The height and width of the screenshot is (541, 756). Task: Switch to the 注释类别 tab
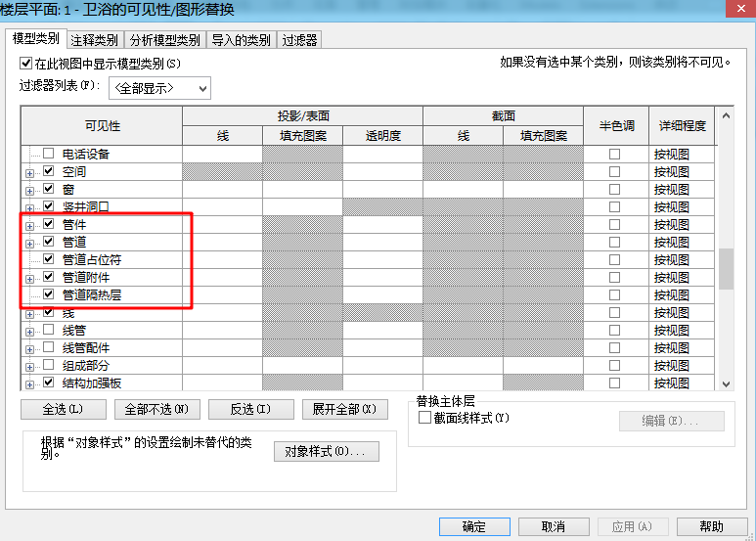[94, 40]
